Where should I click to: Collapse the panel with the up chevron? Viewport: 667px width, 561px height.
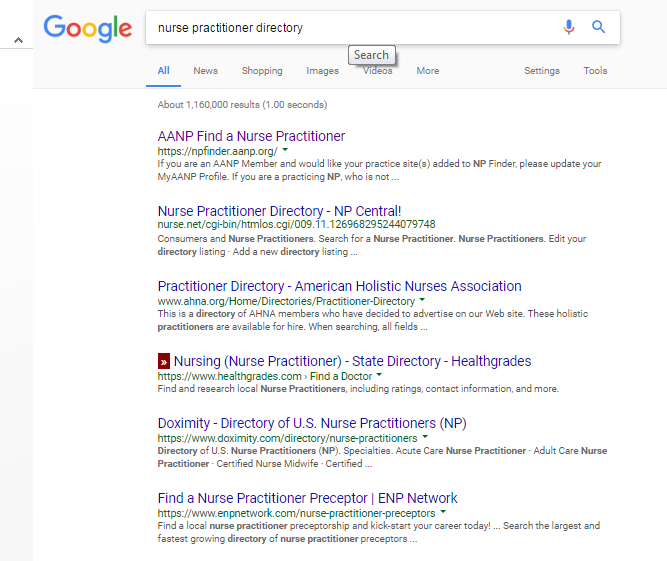18,40
